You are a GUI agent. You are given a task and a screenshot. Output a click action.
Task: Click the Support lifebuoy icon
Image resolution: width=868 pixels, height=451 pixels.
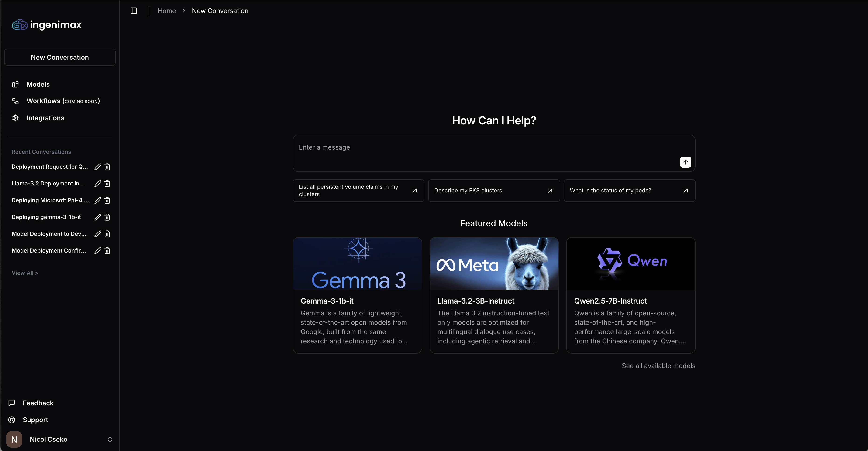[x=12, y=420]
